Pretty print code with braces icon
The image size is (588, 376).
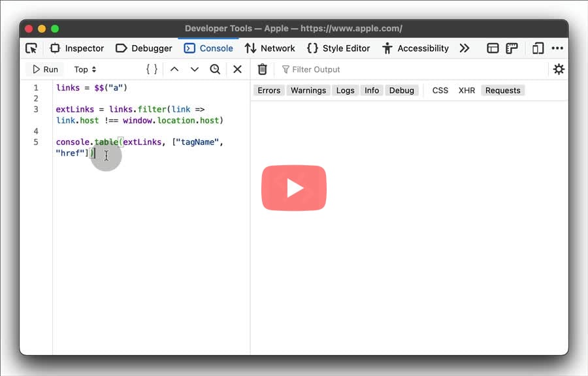(152, 69)
